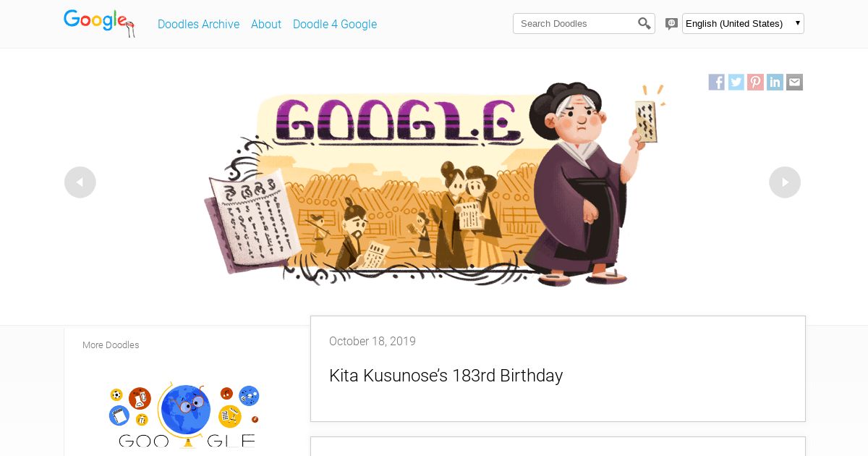Open the About page link

point(266,24)
